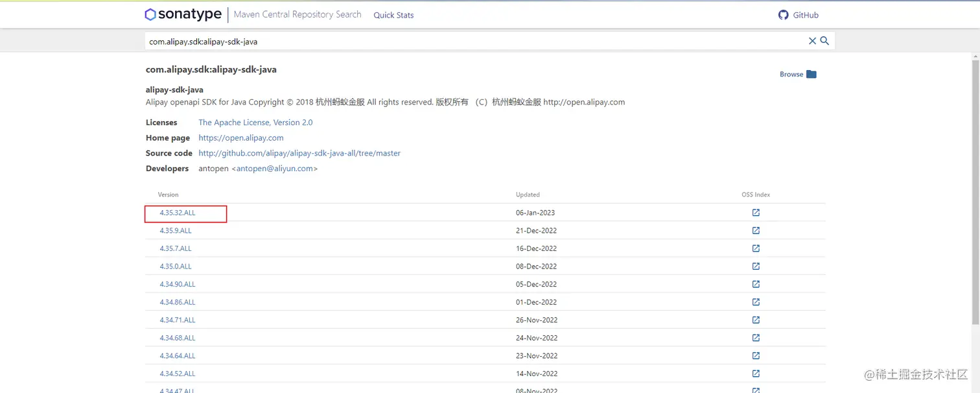Open OSS Index icon for 4.35.32.ALL
The image size is (980, 393).
pyautogui.click(x=756, y=213)
